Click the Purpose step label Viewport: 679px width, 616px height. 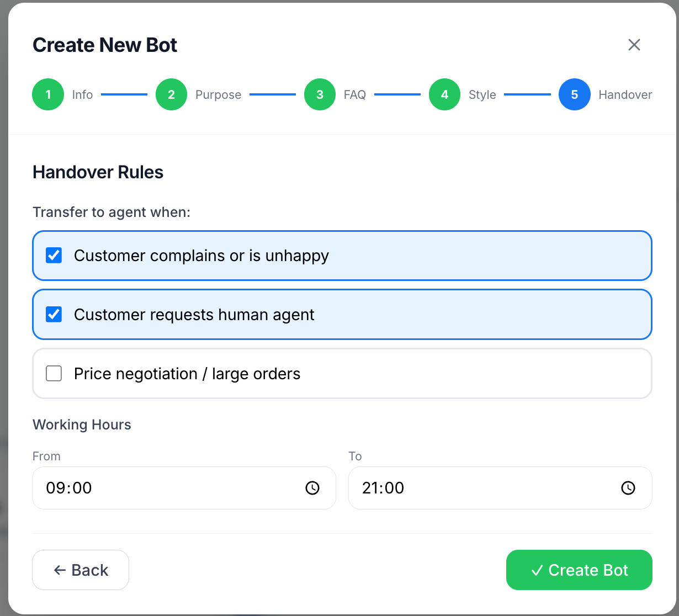coord(218,95)
